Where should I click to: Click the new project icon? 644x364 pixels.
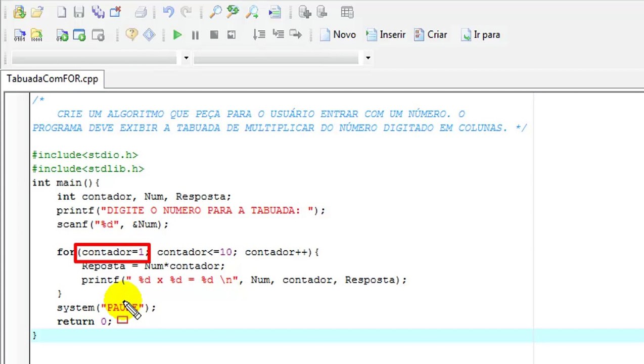[x=19, y=12]
